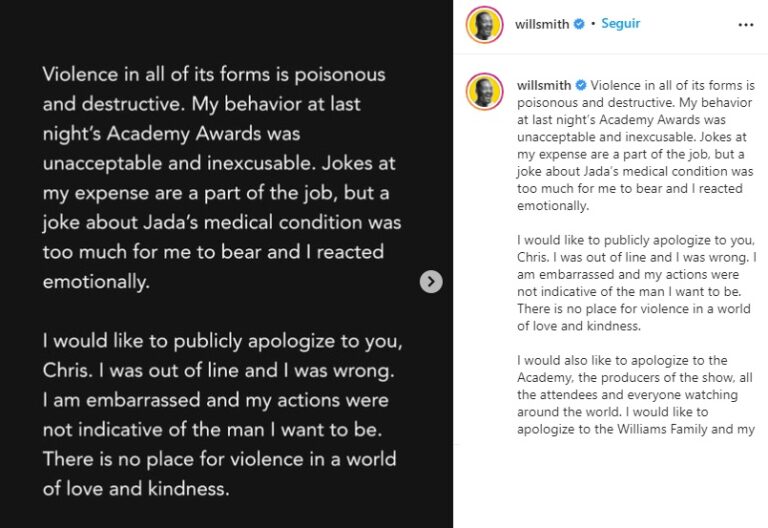The width and height of the screenshot is (768, 528).
Task: Open the profile avatar next to the caption
Action: tap(484, 91)
